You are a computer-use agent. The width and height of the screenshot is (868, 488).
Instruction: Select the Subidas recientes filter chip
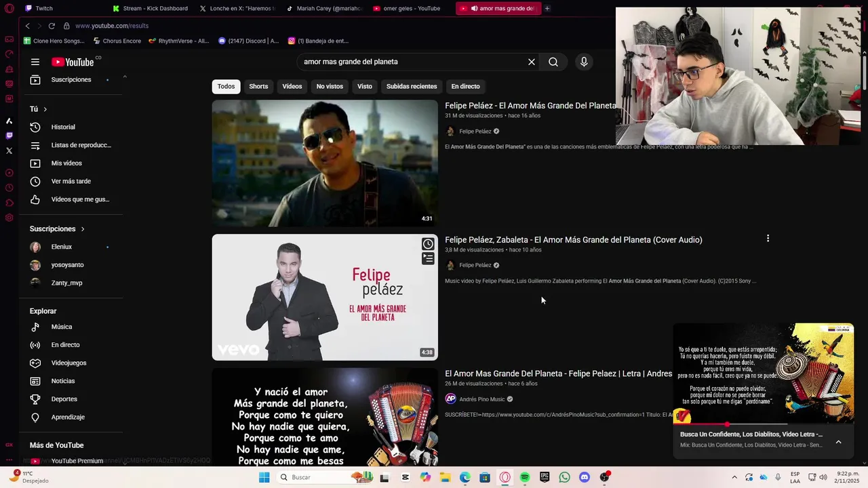click(x=412, y=86)
